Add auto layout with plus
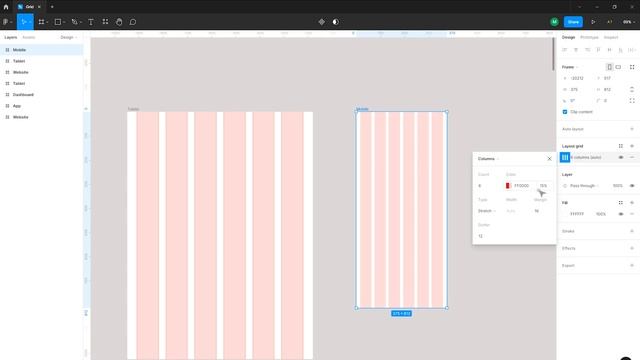The height and width of the screenshot is (360, 640). pyautogui.click(x=632, y=129)
